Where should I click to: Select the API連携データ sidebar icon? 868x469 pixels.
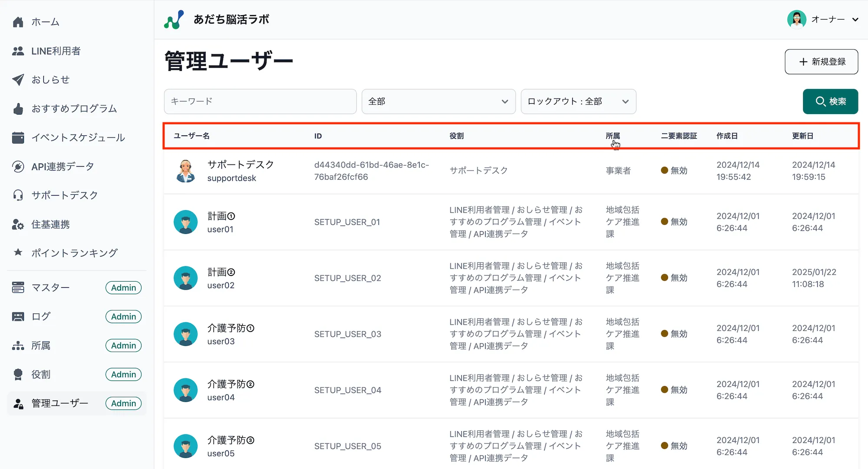click(x=18, y=166)
